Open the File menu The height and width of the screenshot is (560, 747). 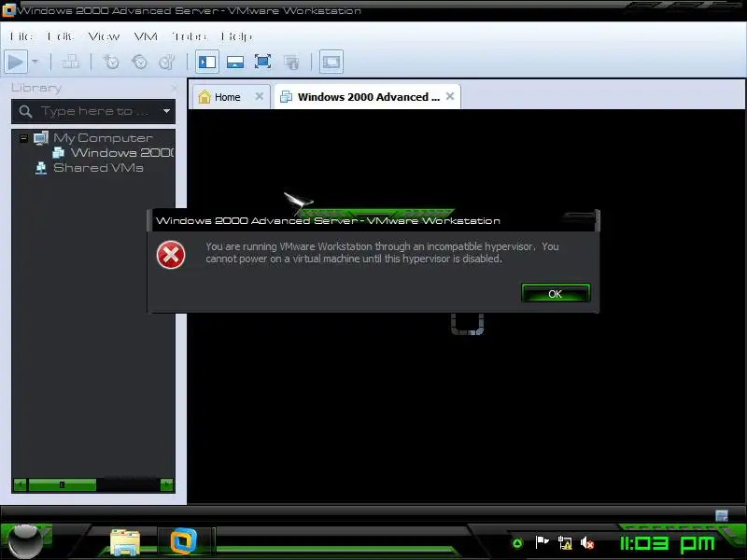click(x=21, y=36)
